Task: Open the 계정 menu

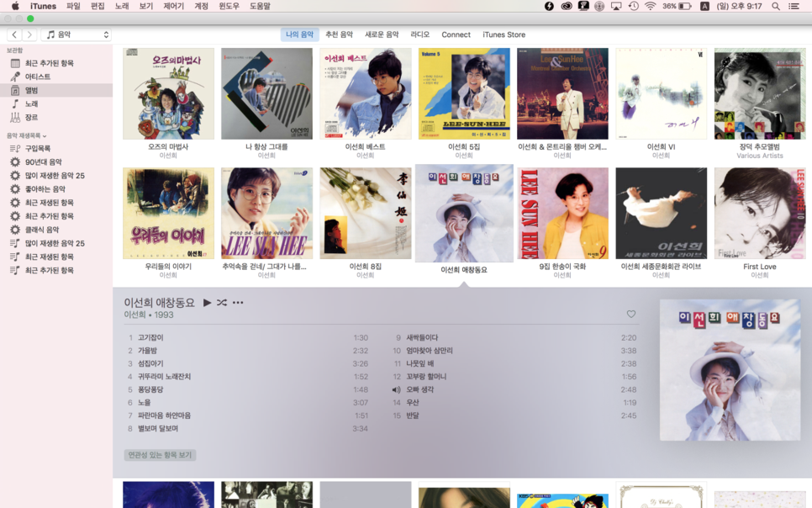Action: click(x=201, y=6)
